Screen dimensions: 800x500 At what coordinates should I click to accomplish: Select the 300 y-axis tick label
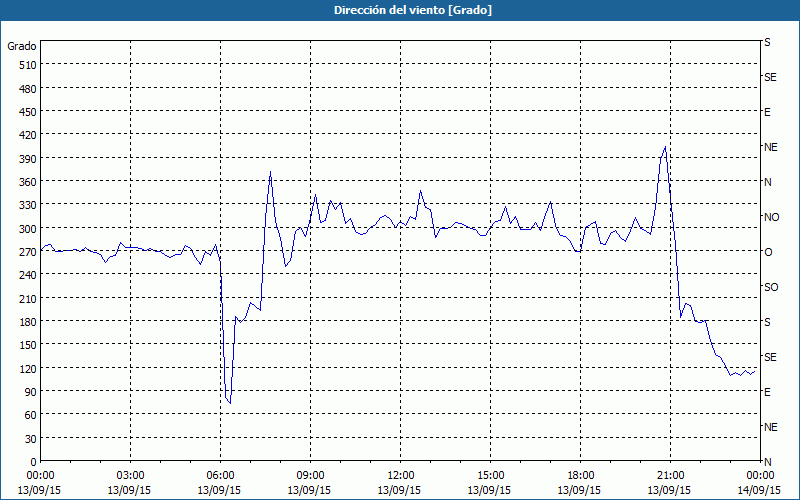click(x=29, y=229)
